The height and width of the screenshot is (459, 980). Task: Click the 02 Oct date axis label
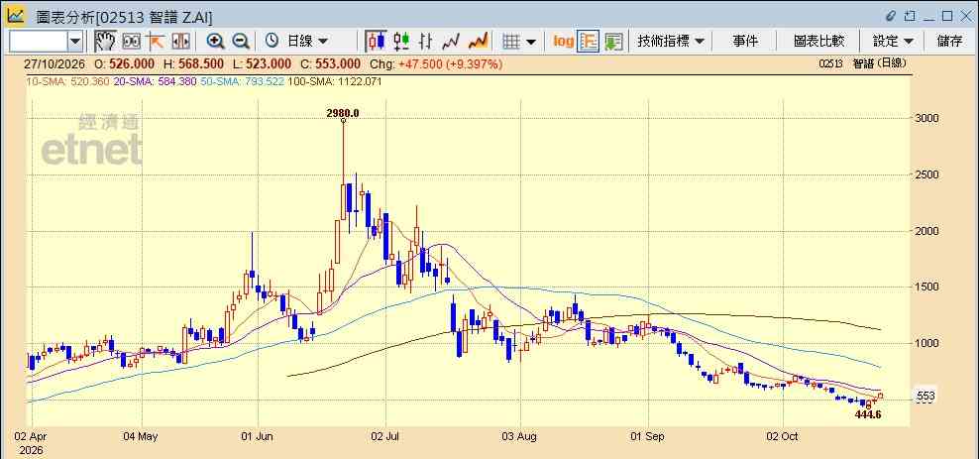[783, 436]
